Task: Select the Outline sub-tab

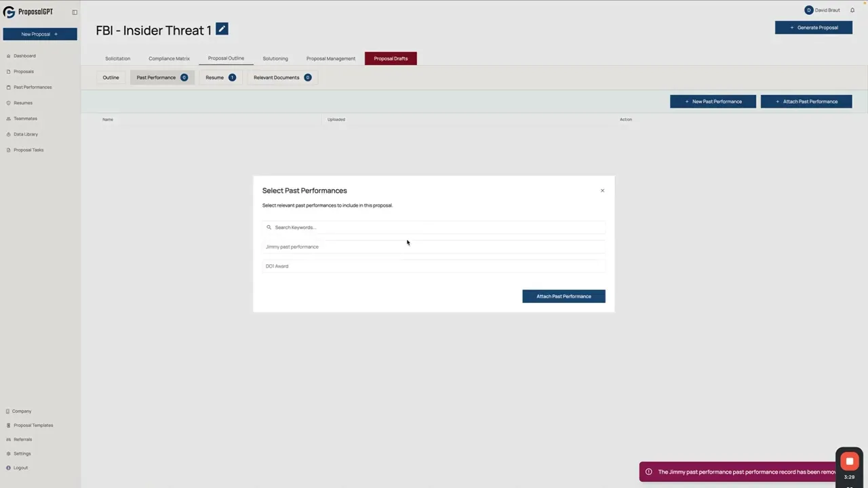Action: coord(111,77)
